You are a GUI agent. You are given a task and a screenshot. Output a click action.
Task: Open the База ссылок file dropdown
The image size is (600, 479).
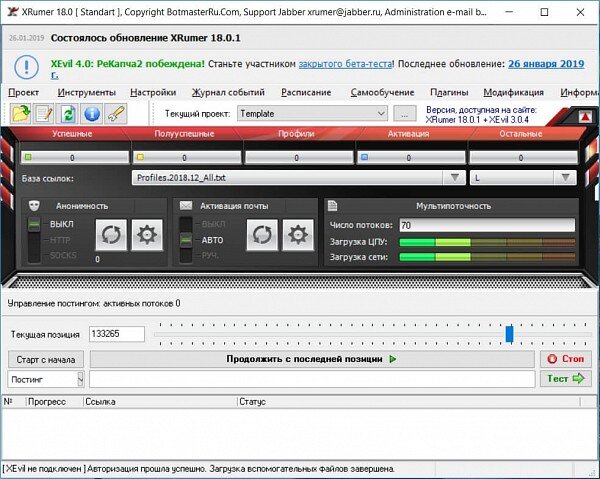[455, 178]
